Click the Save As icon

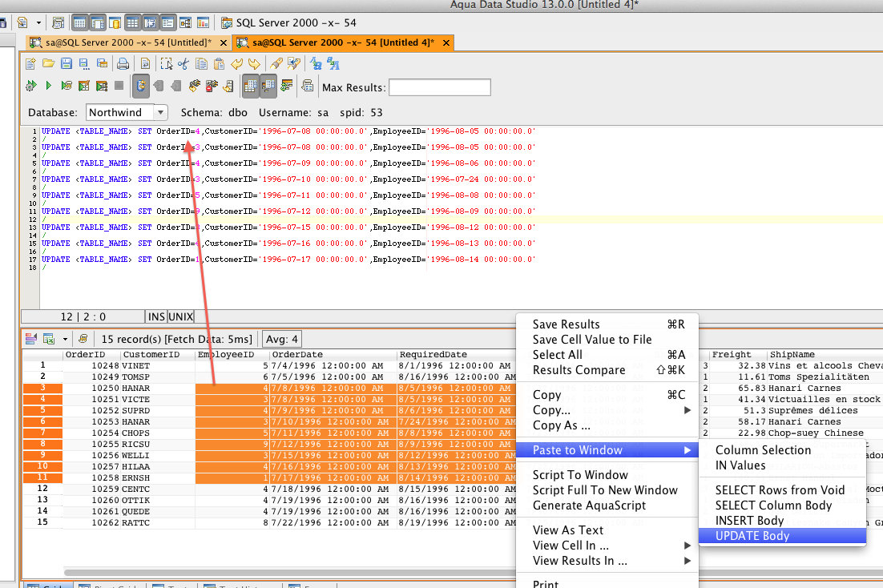pyautogui.click(x=84, y=63)
